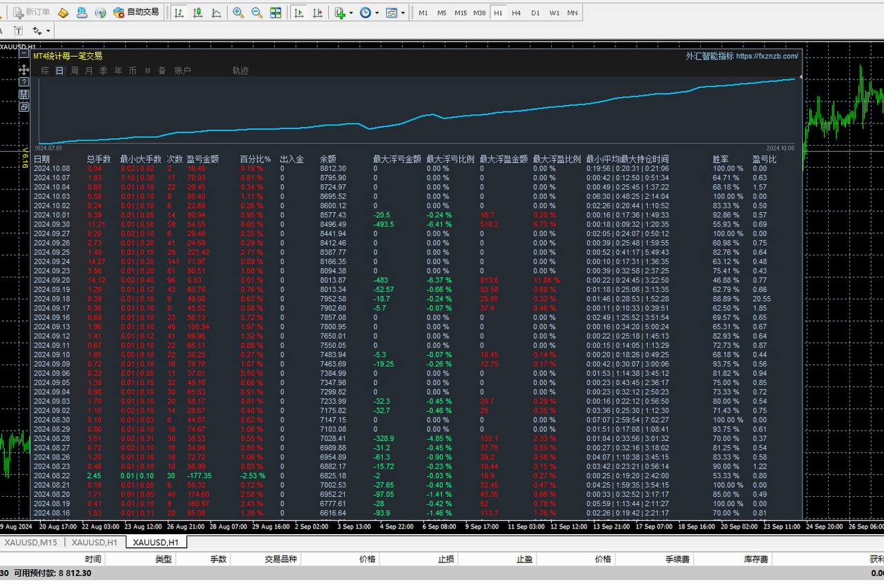Click the 新订单 new order button
The width and height of the screenshot is (884, 588).
(32, 12)
